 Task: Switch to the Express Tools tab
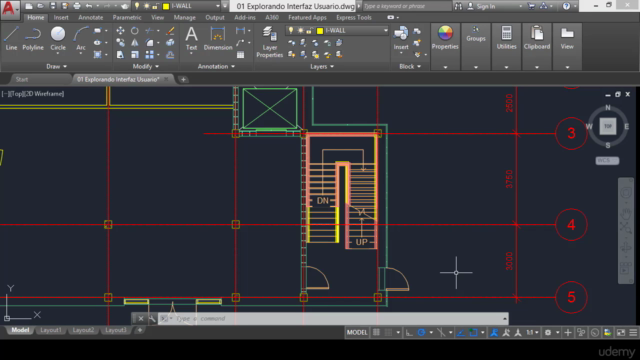coord(354,18)
